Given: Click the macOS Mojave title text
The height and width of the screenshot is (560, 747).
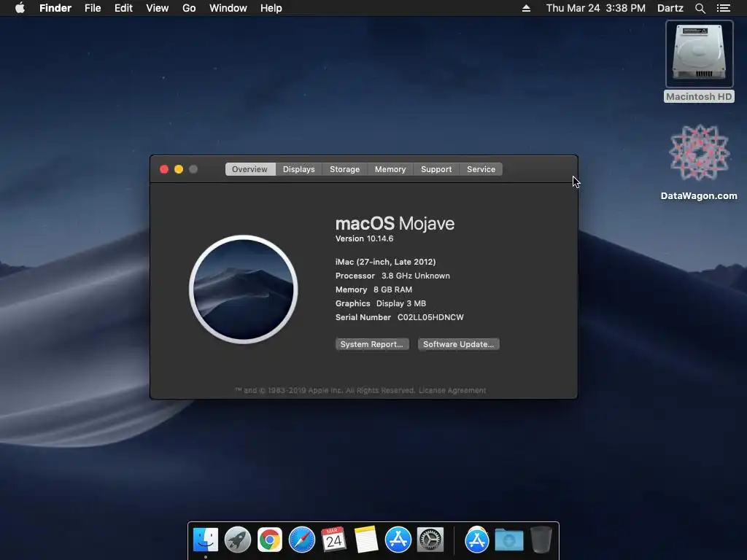Looking at the screenshot, I should tap(395, 223).
